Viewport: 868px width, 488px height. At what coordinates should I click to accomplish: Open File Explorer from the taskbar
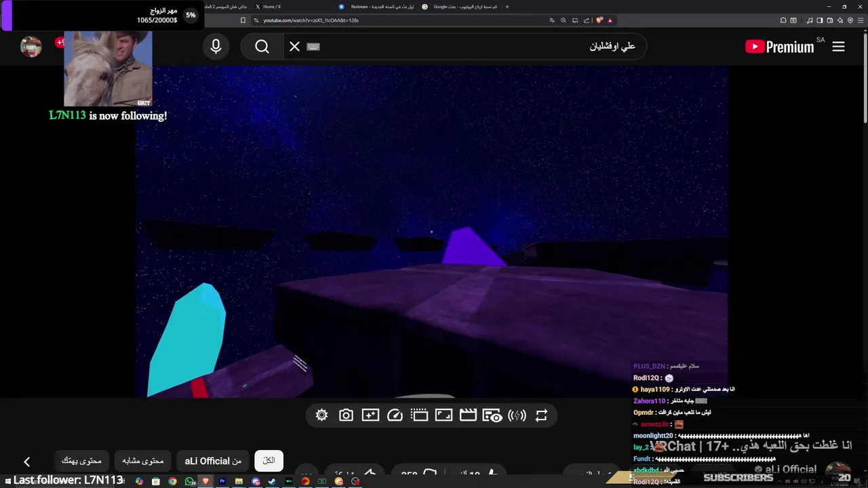point(239,481)
